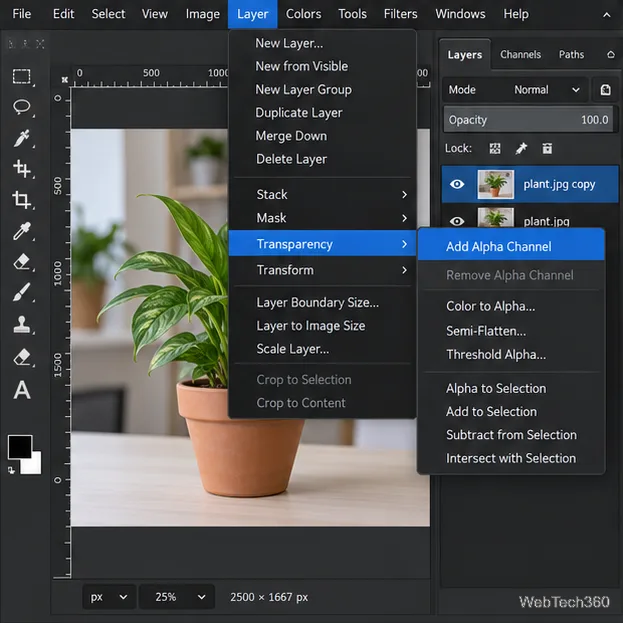
Task: Choose Threshold Alpha option
Action: (511, 354)
